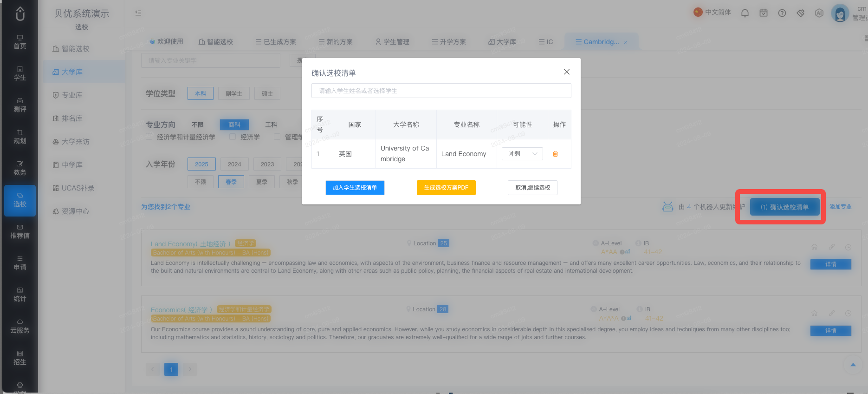Check the 经济学 checkbox
This screenshot has width=868, height=394.
[x=233, y=137]
